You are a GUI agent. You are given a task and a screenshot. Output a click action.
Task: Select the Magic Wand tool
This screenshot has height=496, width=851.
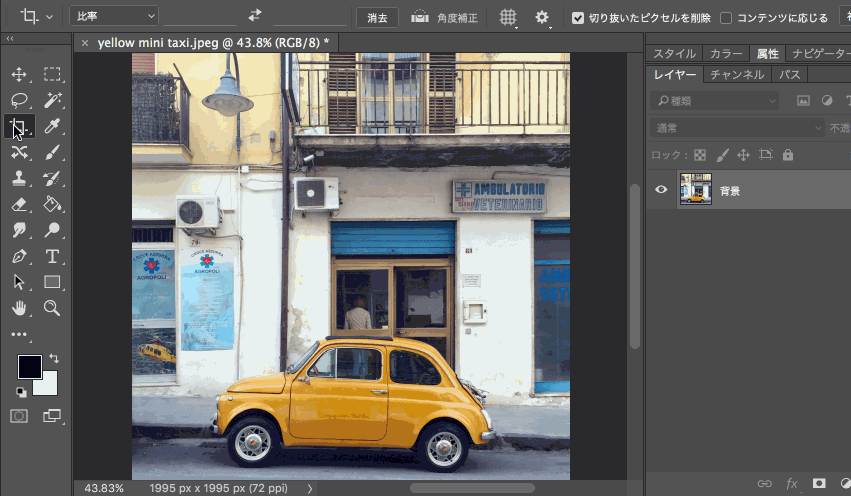coord(53,100)
